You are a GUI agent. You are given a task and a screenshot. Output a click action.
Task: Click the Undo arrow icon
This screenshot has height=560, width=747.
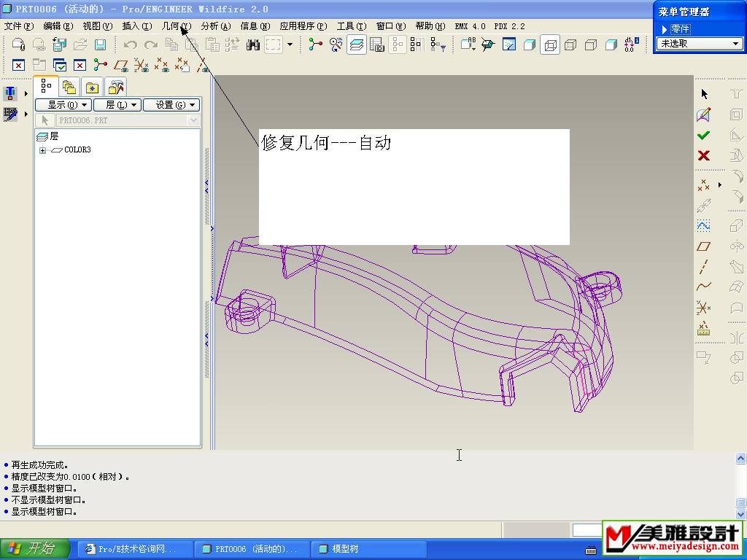[x=130, y=44]
